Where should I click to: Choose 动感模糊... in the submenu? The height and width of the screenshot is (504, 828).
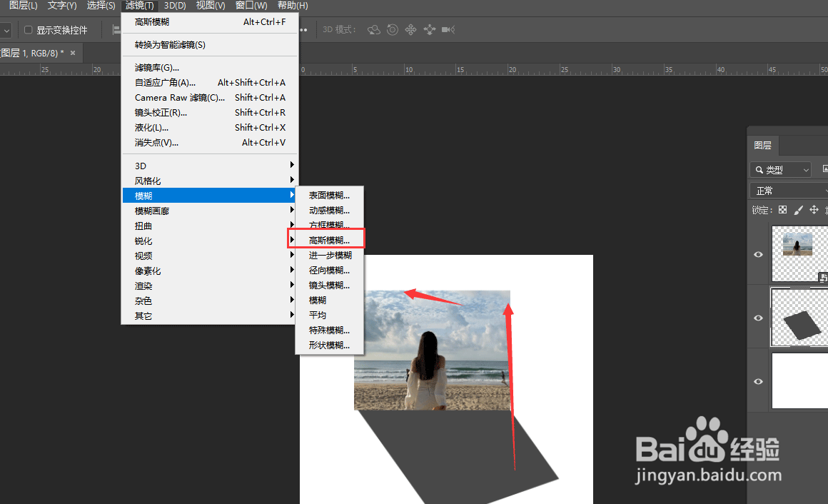[x=329, y=211]
